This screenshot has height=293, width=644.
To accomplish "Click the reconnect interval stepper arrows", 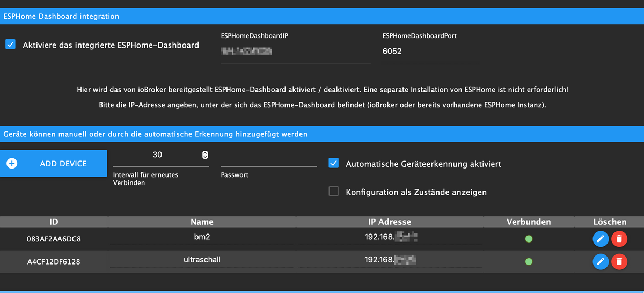I will click(x=204, y=155).
